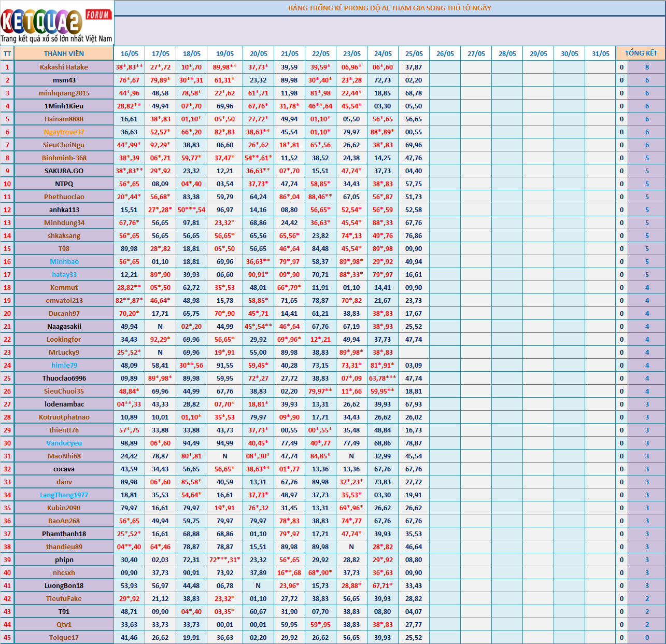Click row number 45 in TT column
The image size is (666, 644).
pos(7,637)
